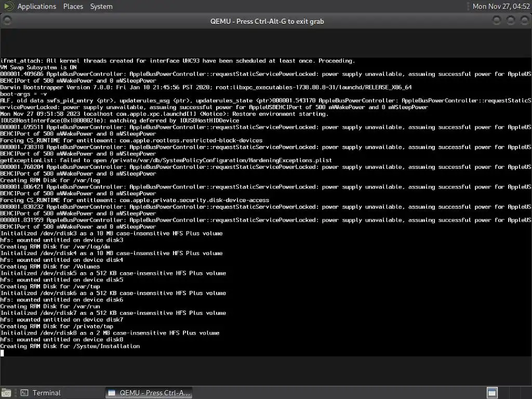Click the 'Darwin Bootstrapper Version 7.0.0' line
This screenshot has height=399, width=532.
point(206,87)
